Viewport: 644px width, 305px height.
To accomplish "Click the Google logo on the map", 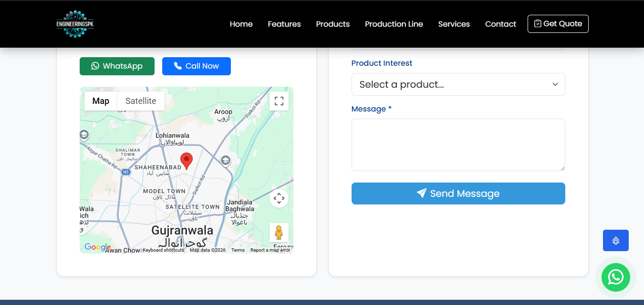I will coord(97,247).
